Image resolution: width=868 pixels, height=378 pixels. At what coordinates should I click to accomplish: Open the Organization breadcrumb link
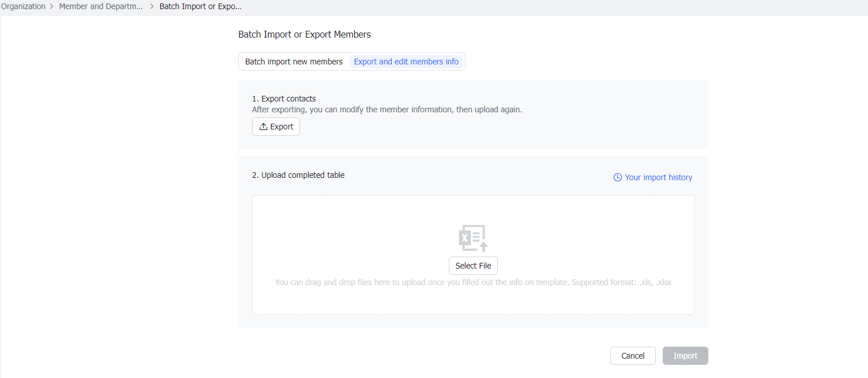coord(23,6)
